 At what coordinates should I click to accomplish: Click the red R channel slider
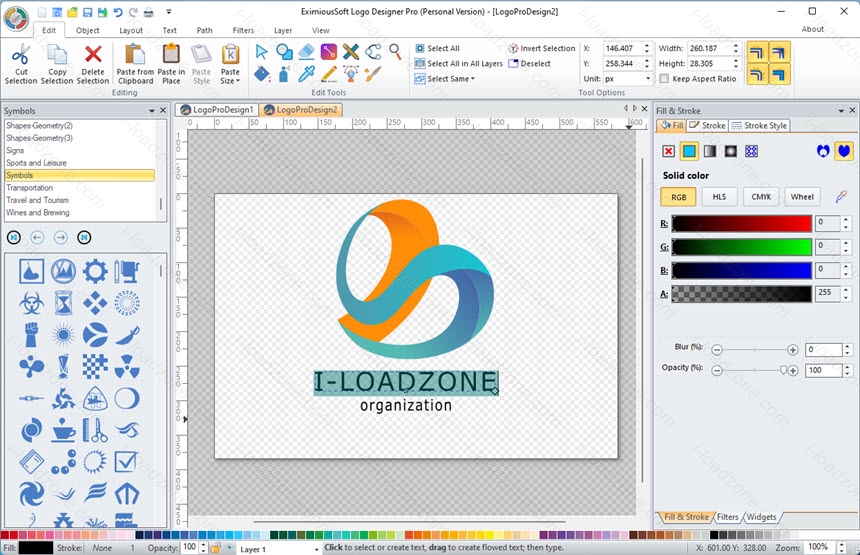742,223
